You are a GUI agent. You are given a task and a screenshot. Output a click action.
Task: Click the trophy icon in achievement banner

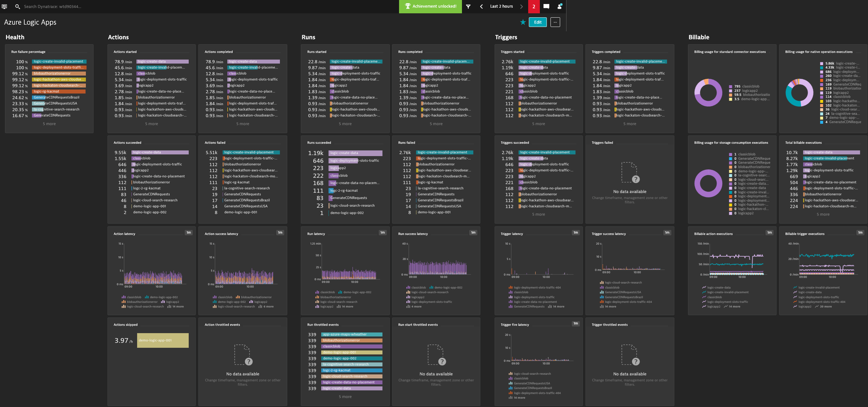pos(407,6)
